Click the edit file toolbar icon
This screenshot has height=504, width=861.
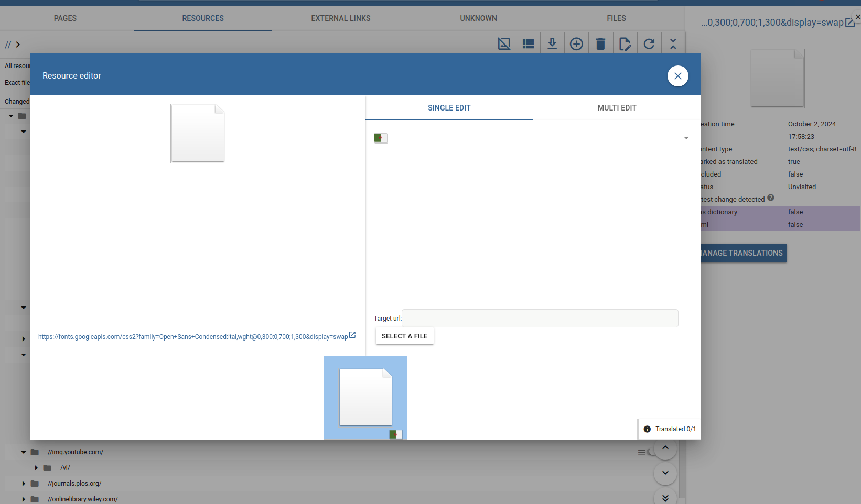(625, 44)
